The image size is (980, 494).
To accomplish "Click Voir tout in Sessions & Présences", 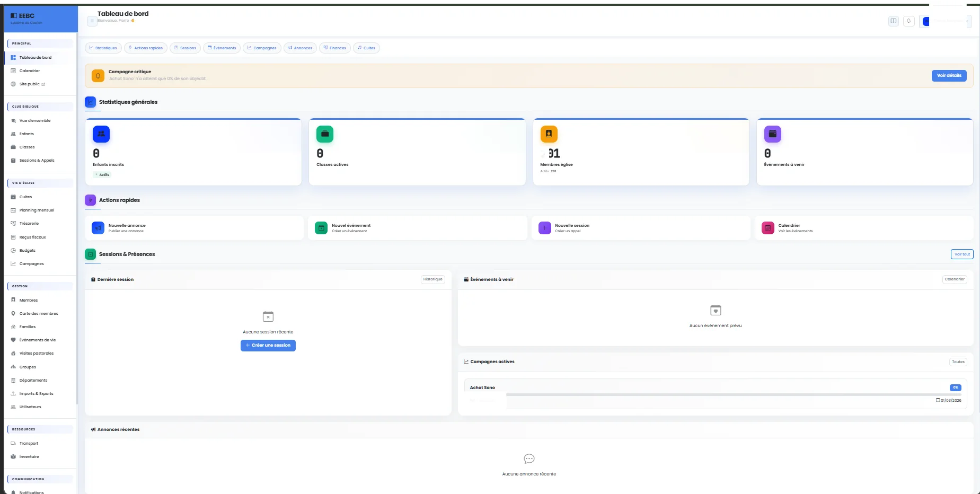I will pos(962,254).
